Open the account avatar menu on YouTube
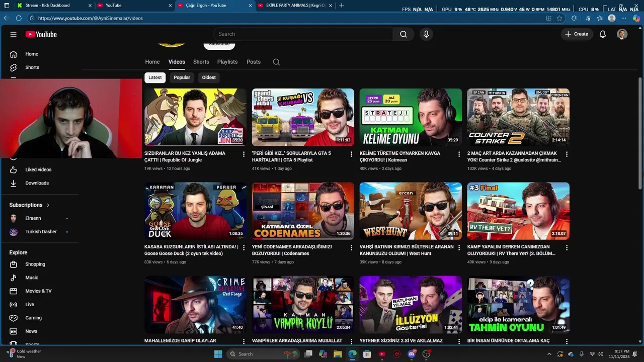Screen dimensions: 644x362 [x=622, y=34]
